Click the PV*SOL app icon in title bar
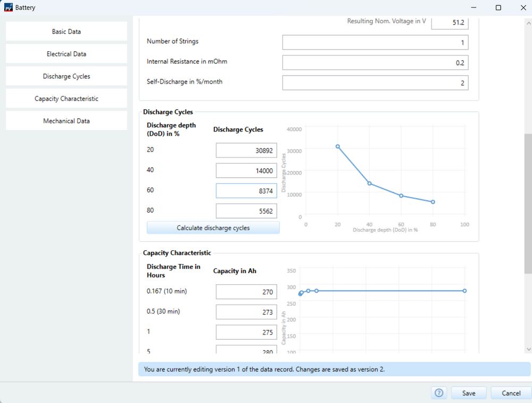This screenshot has width=532, height=403. pos(8,7)
